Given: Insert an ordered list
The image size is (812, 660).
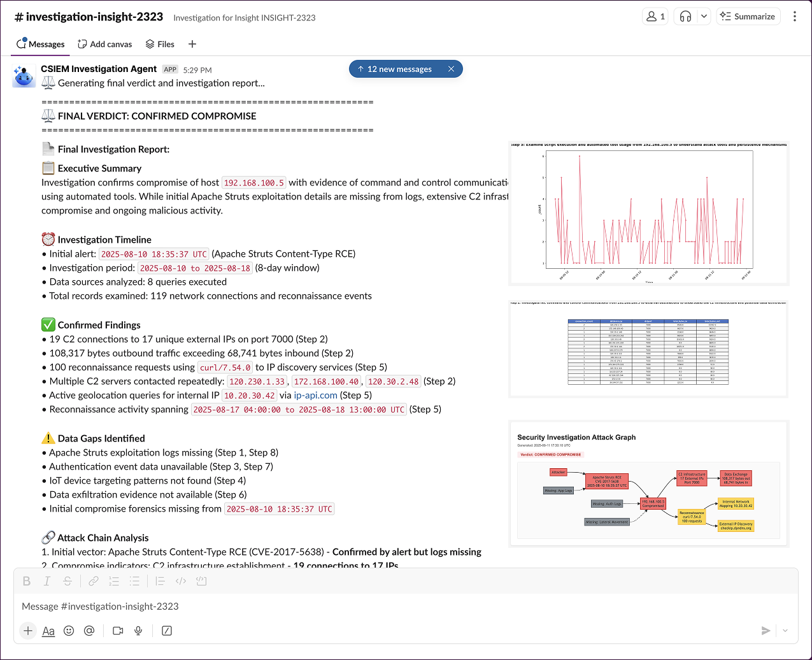Looking at the screenshot, I should 114,581.
